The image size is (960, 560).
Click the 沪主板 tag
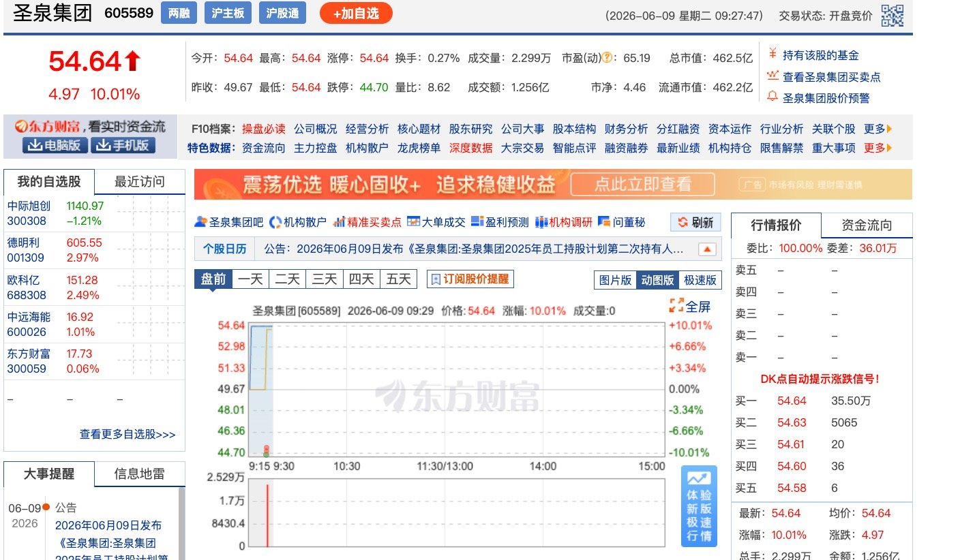pos(228,13)
